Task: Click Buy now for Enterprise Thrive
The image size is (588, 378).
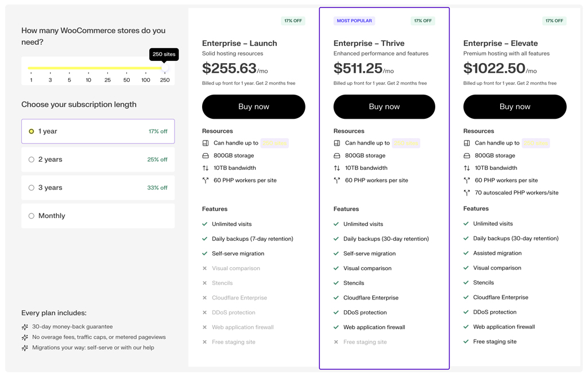Action: (x=384, y=107)
